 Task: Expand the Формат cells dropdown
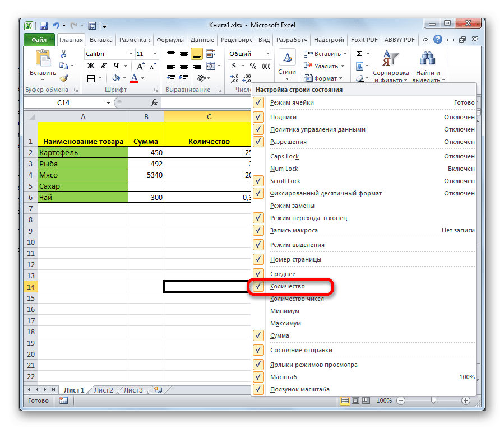[x=341, y=78]
